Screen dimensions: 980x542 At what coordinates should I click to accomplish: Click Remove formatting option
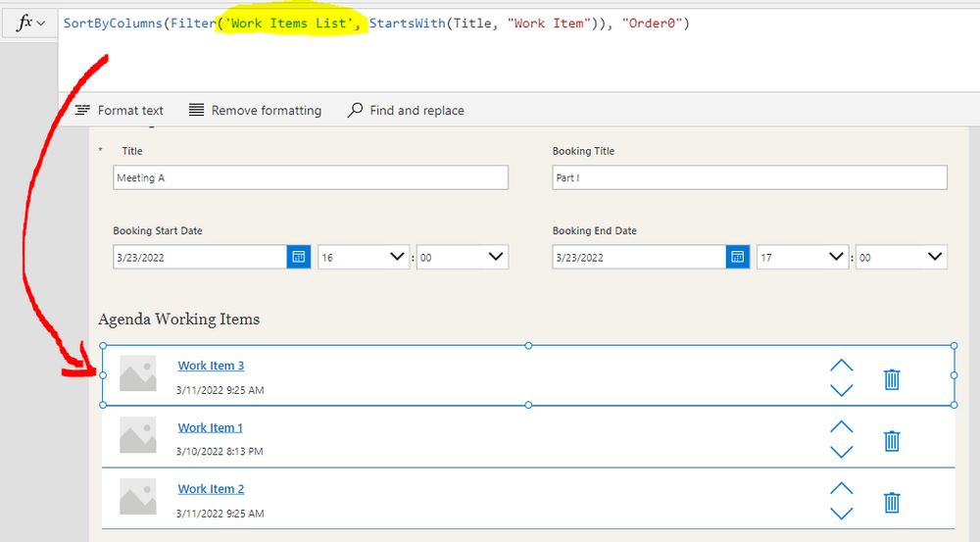(255, 111)
